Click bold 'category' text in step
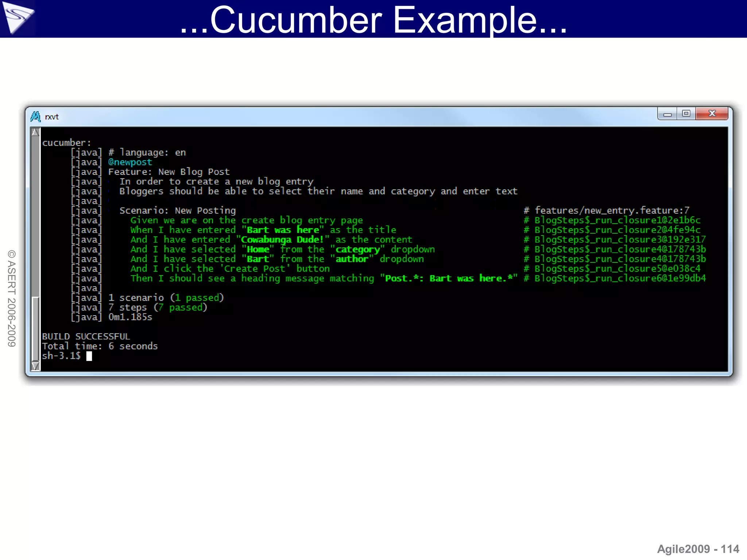 (x=357, y=250)
